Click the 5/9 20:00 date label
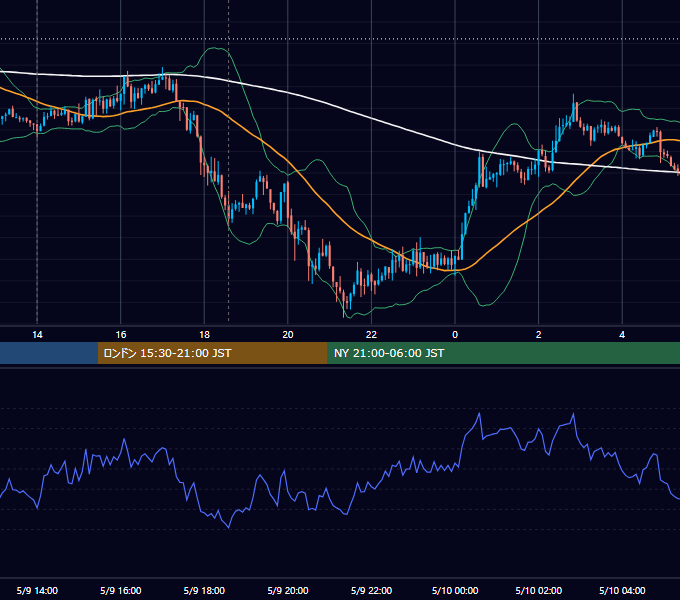Image resolution: width=680 pixels, height=600 pixels. (288, 590)
